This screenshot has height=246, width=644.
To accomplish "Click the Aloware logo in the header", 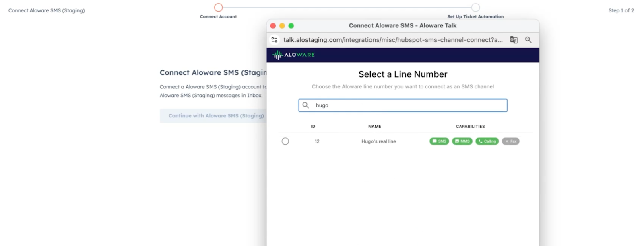I will point(294,55).
